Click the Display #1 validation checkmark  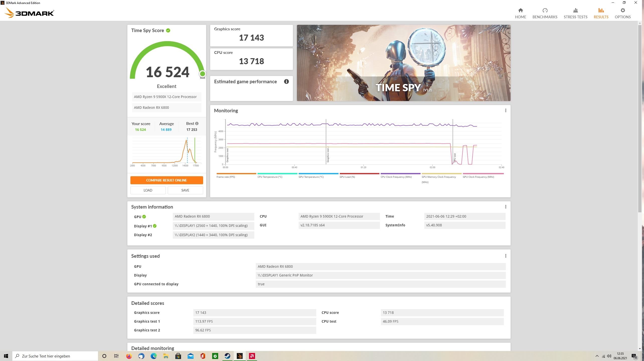[155, 226]
